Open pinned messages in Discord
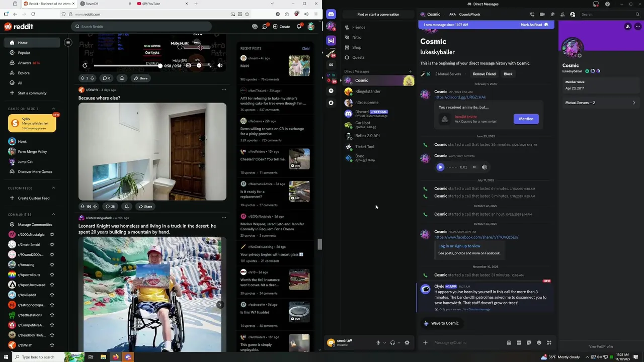 point(552,15)
